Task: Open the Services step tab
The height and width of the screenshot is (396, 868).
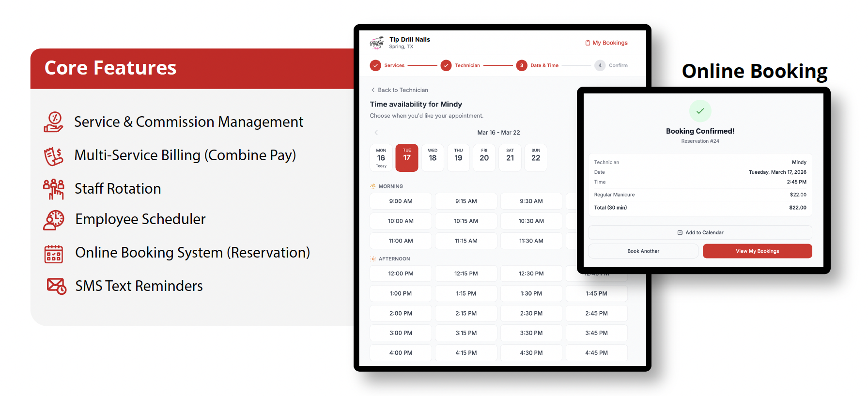Action: (x=387, y=65)
